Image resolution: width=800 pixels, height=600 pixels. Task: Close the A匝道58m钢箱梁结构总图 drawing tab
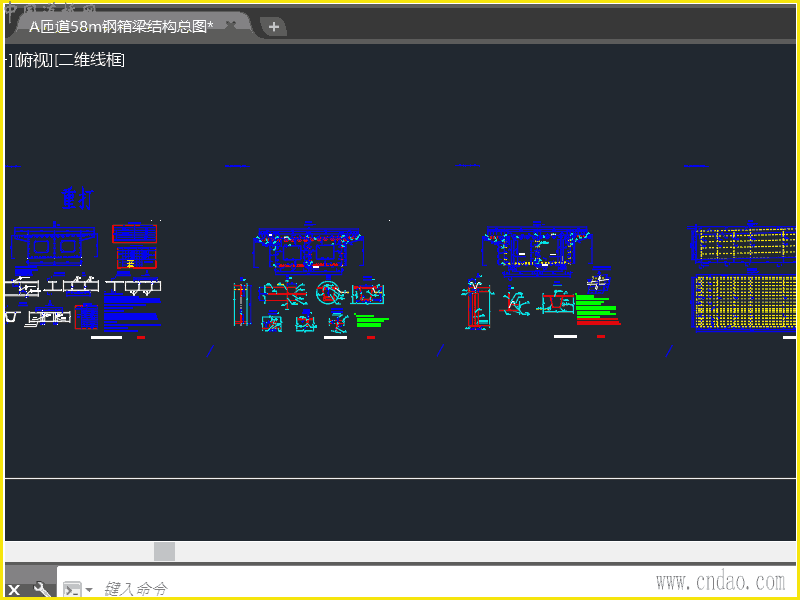[231, 24]
